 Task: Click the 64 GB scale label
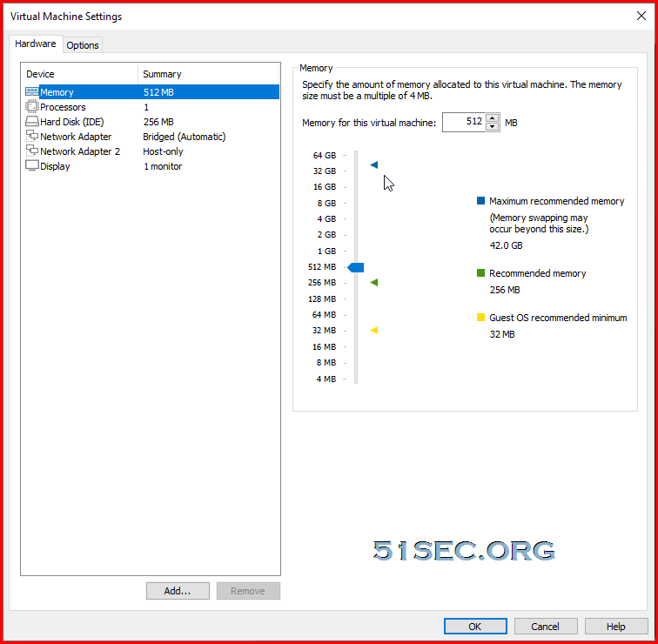pyautogui.click(x=325, y=155)
